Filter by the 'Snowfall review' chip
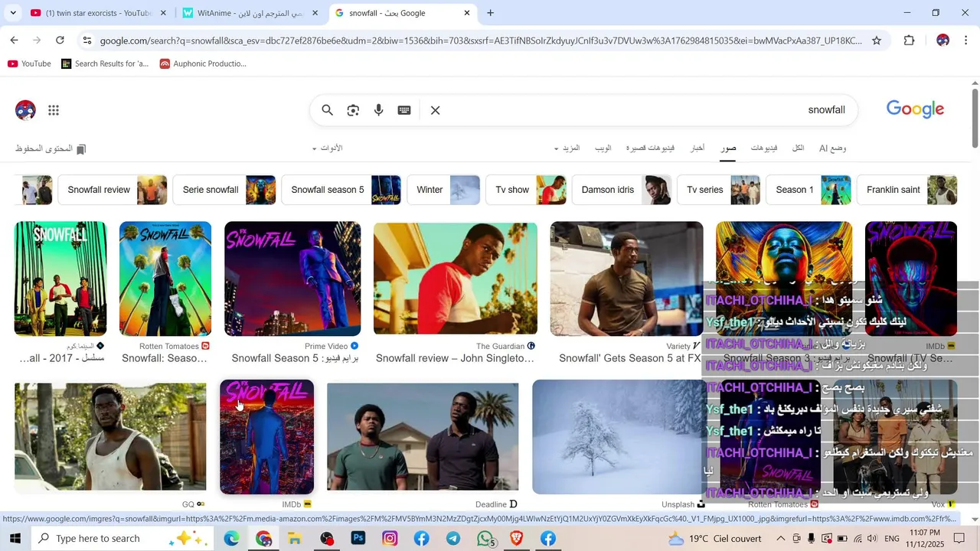Image resolution: width=980 pixels, height=551 pixels. pos(113,190)
